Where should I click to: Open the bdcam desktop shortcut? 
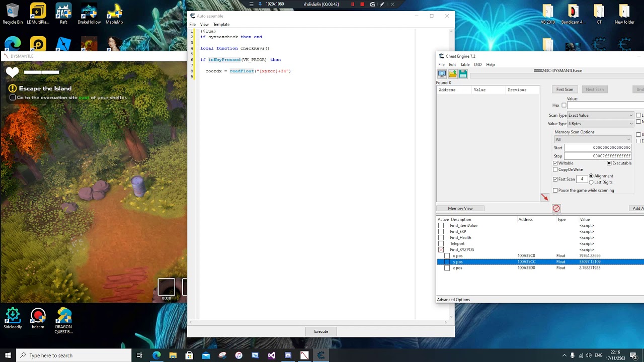point(38,318)
